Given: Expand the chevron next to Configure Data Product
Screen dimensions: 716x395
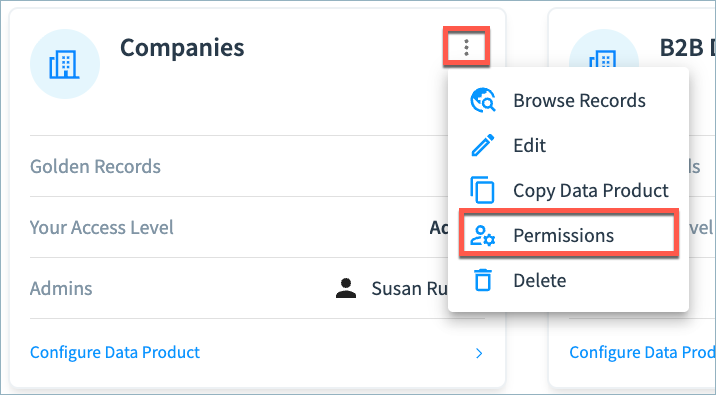Looking at the screenshot, I should tap(479, 353).
